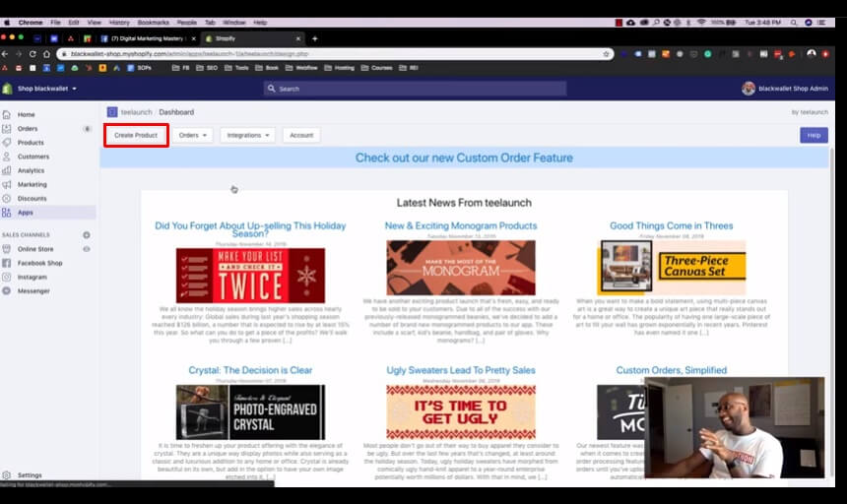Open Marketing in the sidebar
Screen dimensions: 847x504
(x=32, y=184)
